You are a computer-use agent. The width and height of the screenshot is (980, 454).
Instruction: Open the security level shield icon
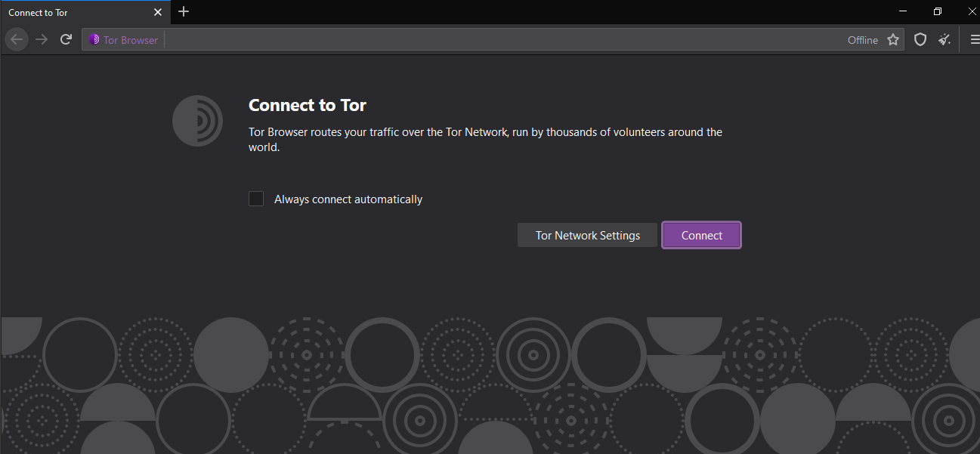tap(920, 40)
